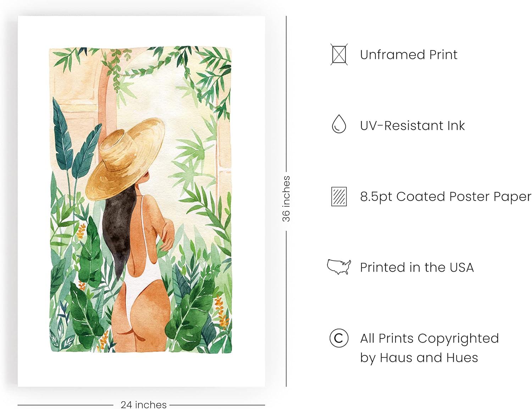
Task: Click the "by Haus and Hues" text
Action: 419,358
